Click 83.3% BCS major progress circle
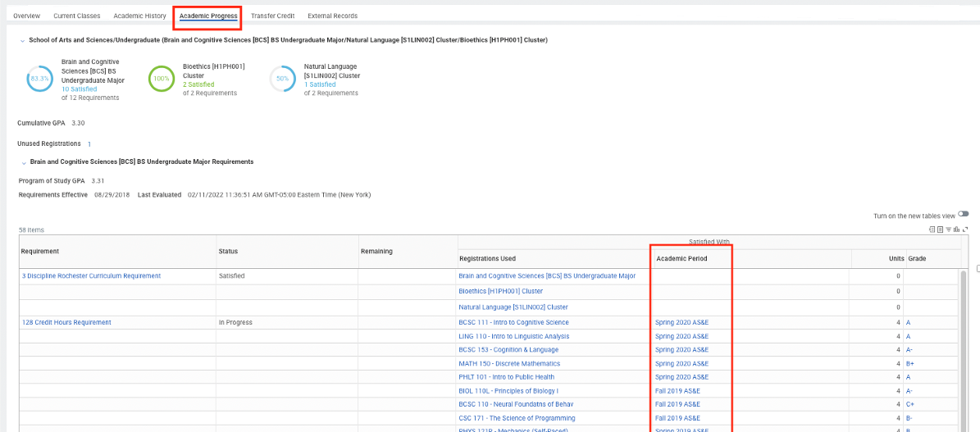980x432 pixels. pos(39,80)
